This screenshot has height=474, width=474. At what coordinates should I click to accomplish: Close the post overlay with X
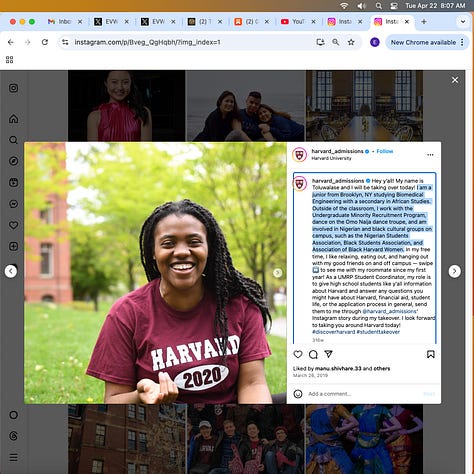pyautogui.click(x=455, y=80)
